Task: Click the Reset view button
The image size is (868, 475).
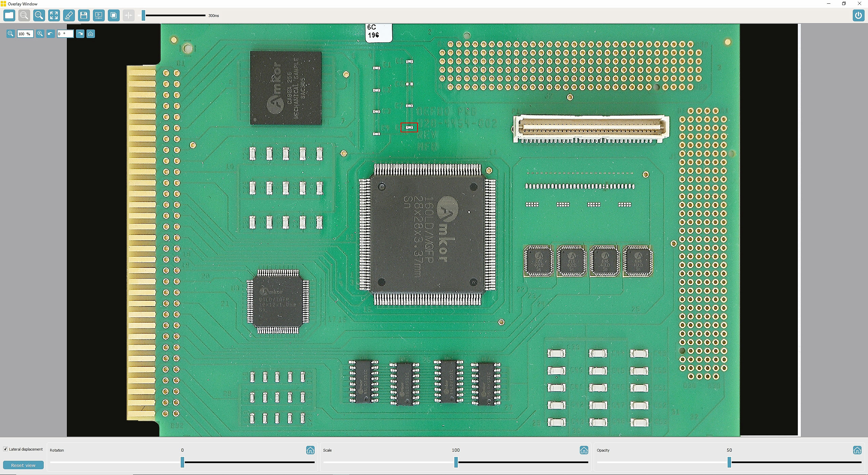Action: pos(23,465)
